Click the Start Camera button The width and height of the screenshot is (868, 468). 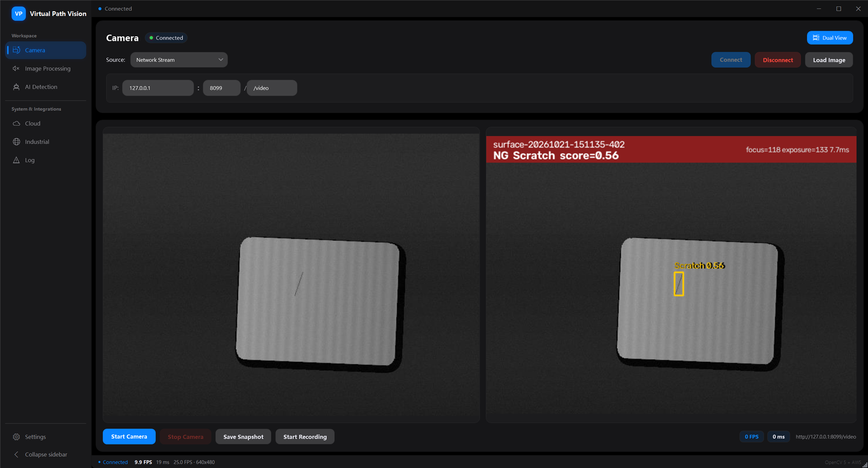129,436
